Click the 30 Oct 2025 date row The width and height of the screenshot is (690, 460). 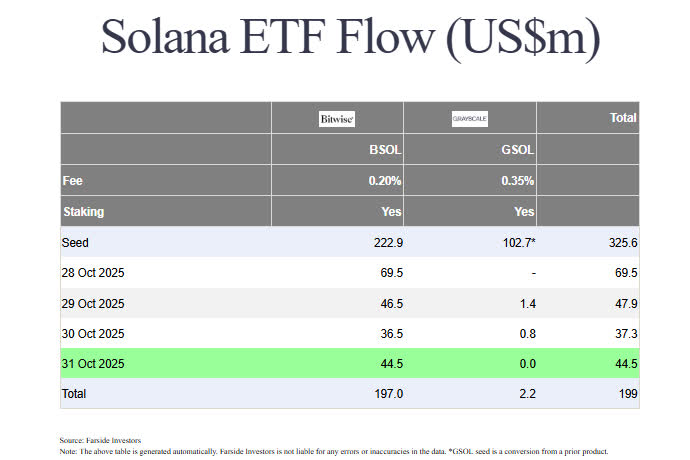(92, 334)
